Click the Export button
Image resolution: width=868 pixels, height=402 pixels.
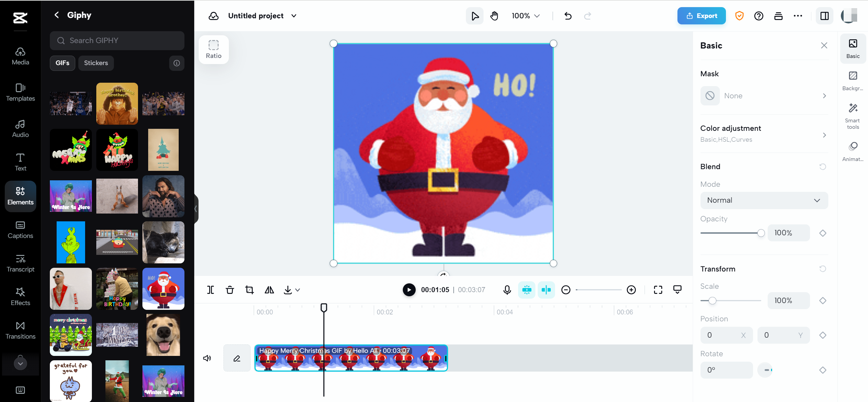pyautogui.click(x=702, y=16)
